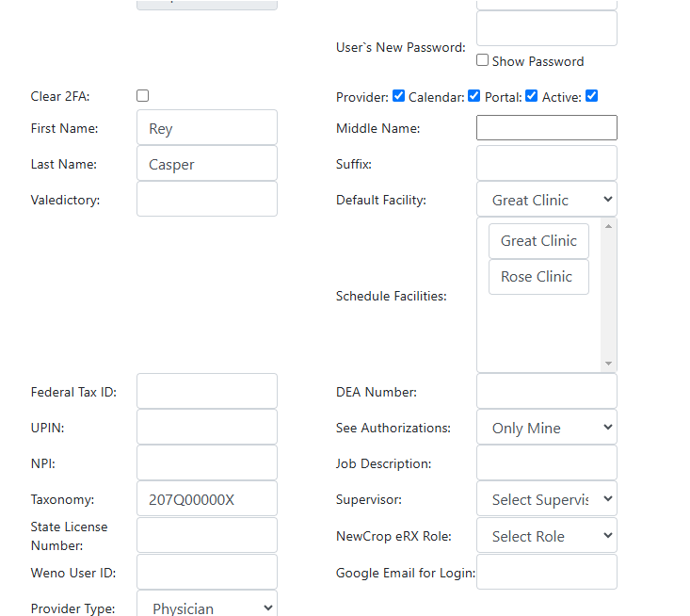Select Rose Clinic in Schedule Facilities list
This screenshot has width=690, height=616.
[538, 277]
